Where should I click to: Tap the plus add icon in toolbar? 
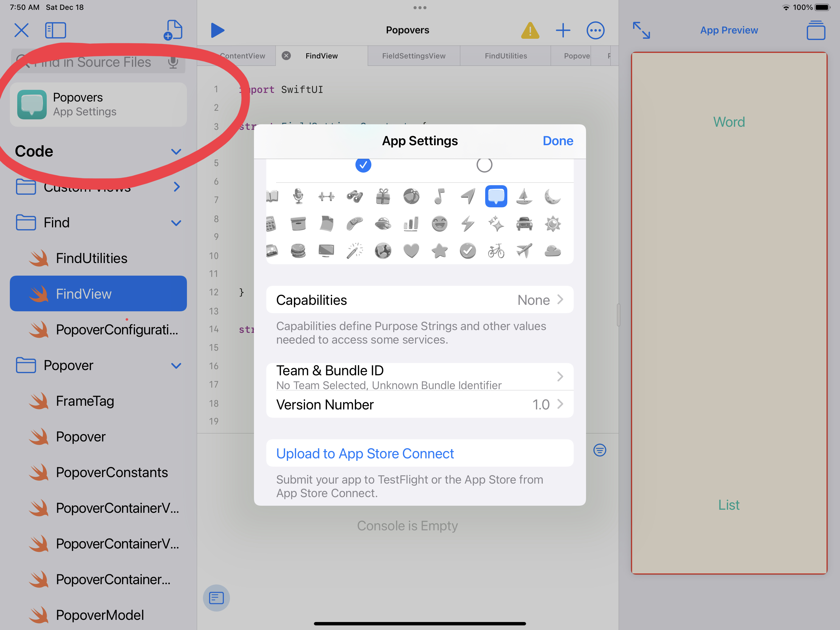click(x=563, y=30)
